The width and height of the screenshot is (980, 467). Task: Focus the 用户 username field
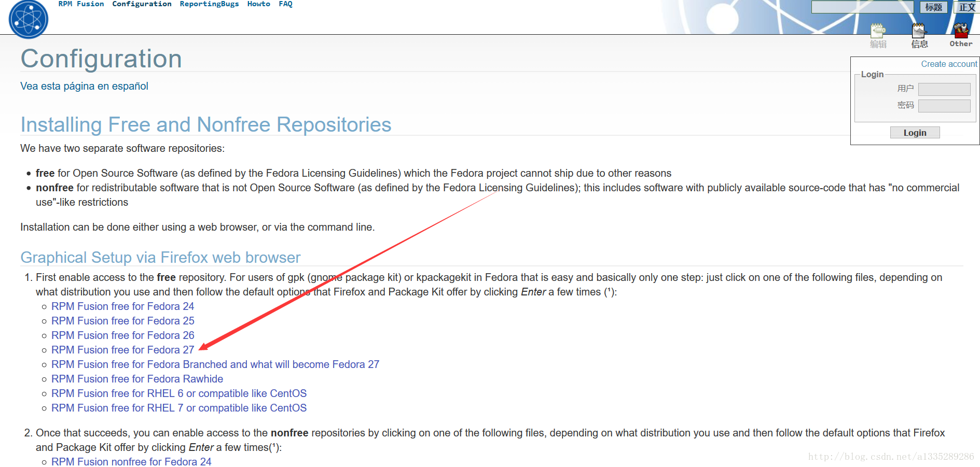pyautogui.click(x=944, y=89)
